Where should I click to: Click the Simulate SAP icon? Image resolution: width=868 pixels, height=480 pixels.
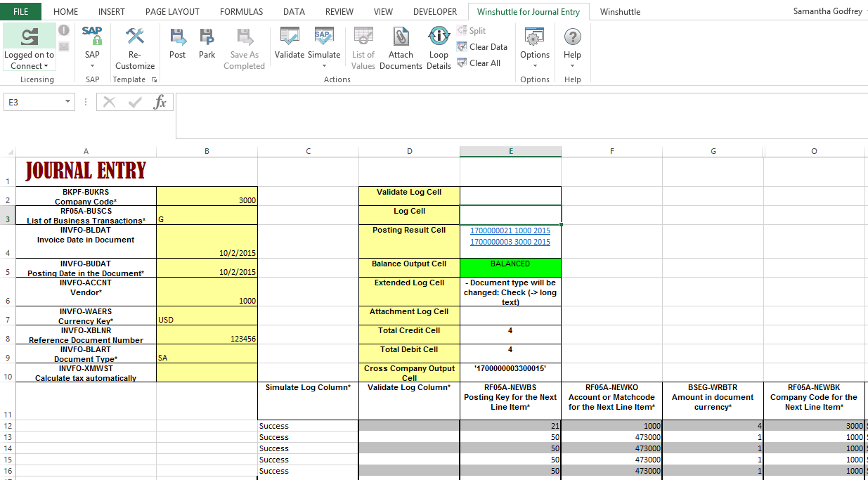(x=324, y=36)
